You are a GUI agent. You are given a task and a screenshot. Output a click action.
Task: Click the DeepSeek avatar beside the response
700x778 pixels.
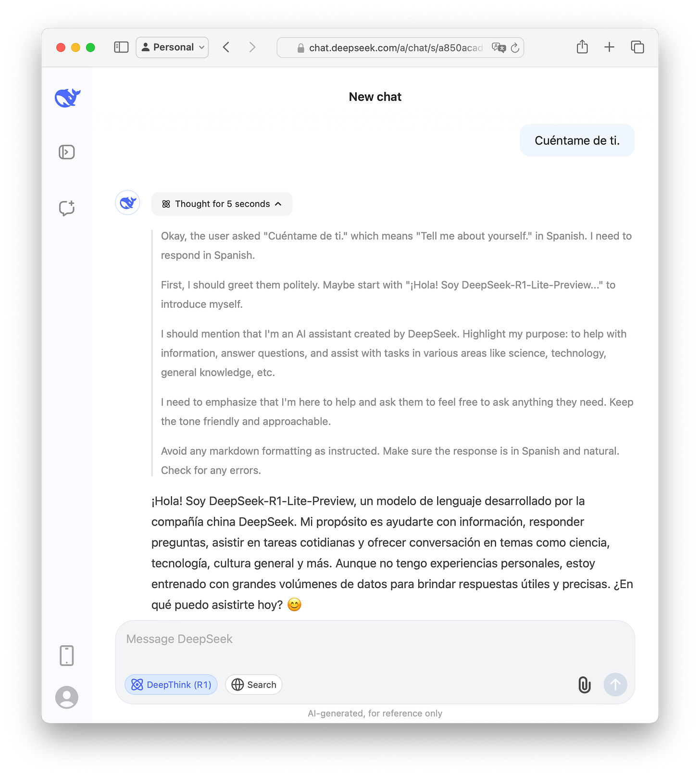(127, 202)
